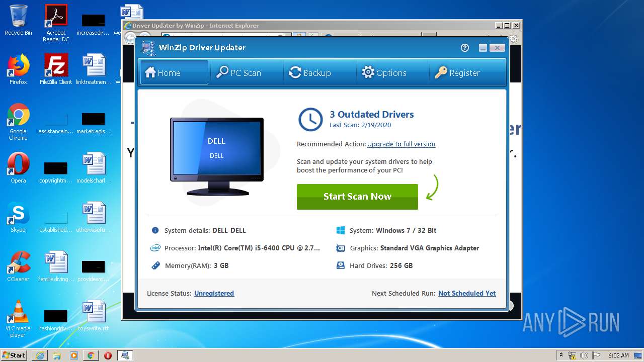
Task: Click the Intel processor icon
Action: click(x=155, y=248)
